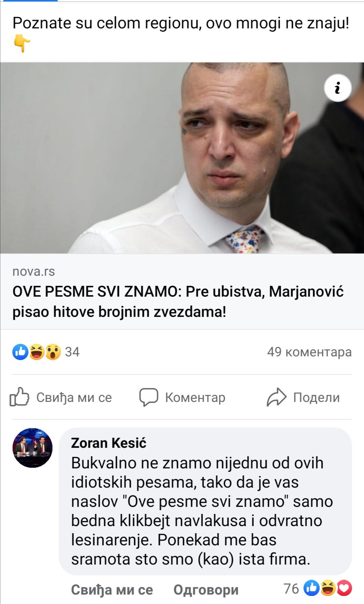This screenshot has height=604, width=364.
Task: Open the article preview photo
Action: pyautogui.click(x=182, y=158)
